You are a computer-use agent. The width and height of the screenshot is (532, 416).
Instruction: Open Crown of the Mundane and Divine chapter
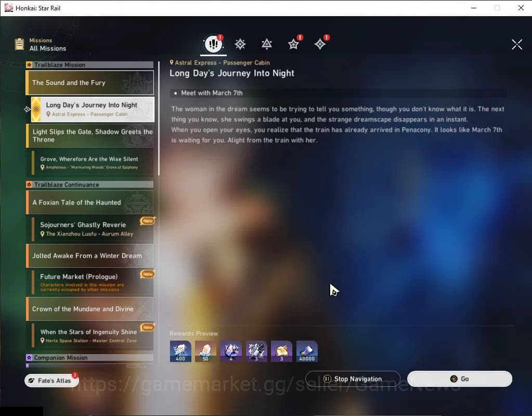click(89, 309)
